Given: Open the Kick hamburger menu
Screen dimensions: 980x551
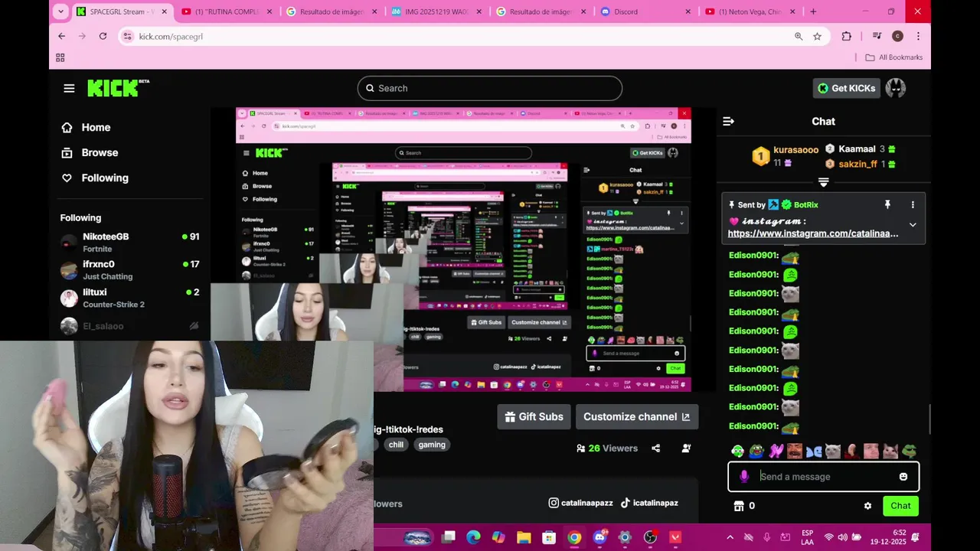Looking at the screenshot, I should pyautogui.click(x=69, y=88).
